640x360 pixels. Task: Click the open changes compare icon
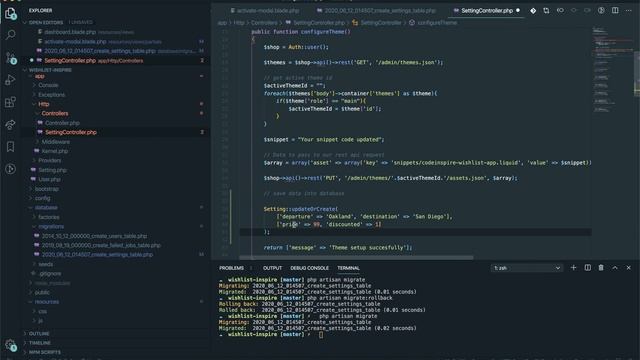pyautogui.click(x=546, y=11)
